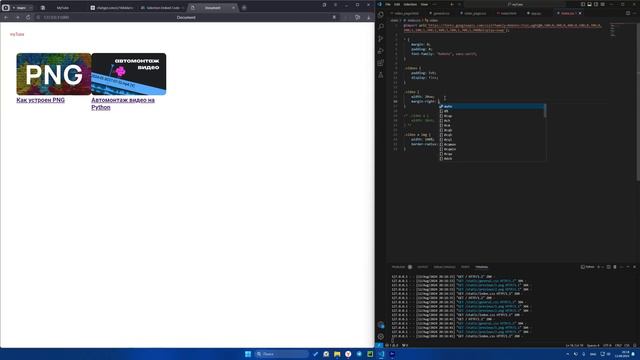Click the myTube logo link
640x360 pixels.
17,34
